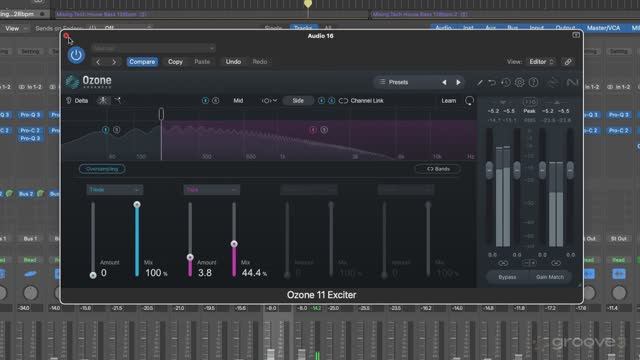Click the pencil edit icon
The width and height of the screenshot is (640, 360).
480,82
